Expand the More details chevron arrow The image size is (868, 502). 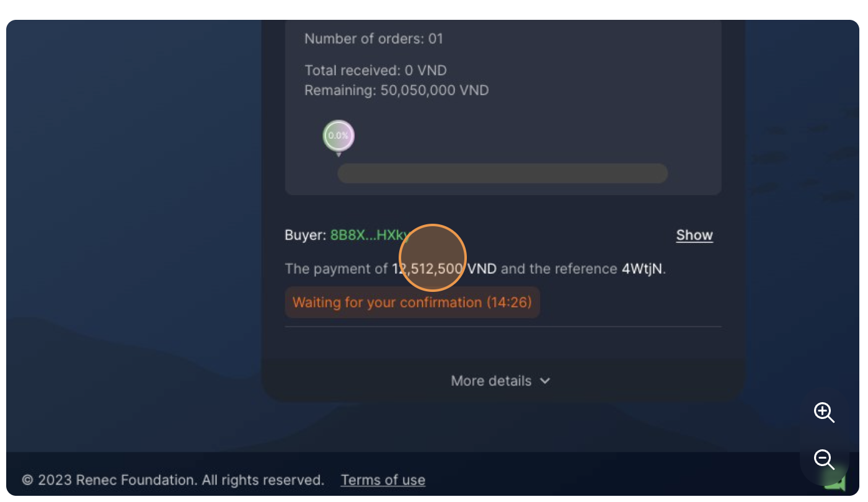coord(545,381)
